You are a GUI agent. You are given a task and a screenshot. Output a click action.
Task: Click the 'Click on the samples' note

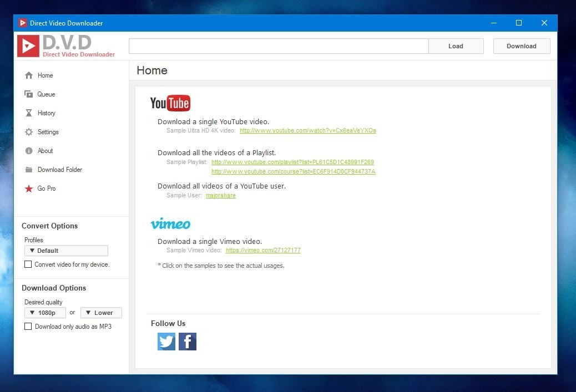[221, 266]
